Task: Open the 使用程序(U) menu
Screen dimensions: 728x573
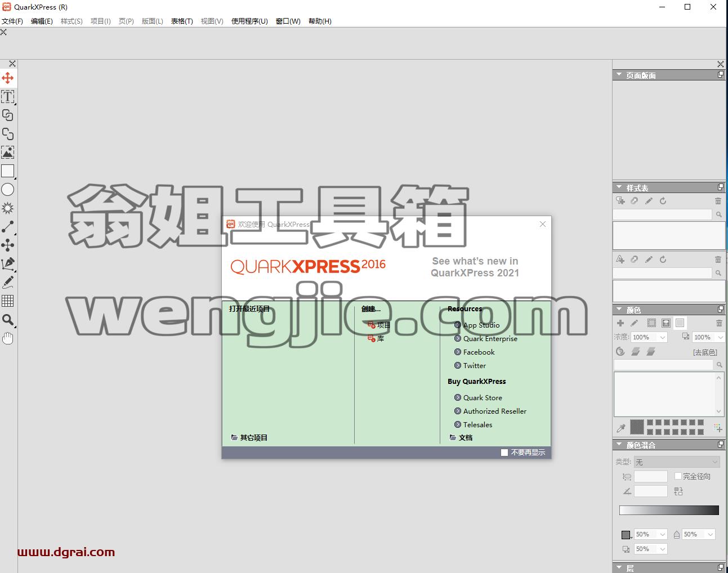Action: 249,21
